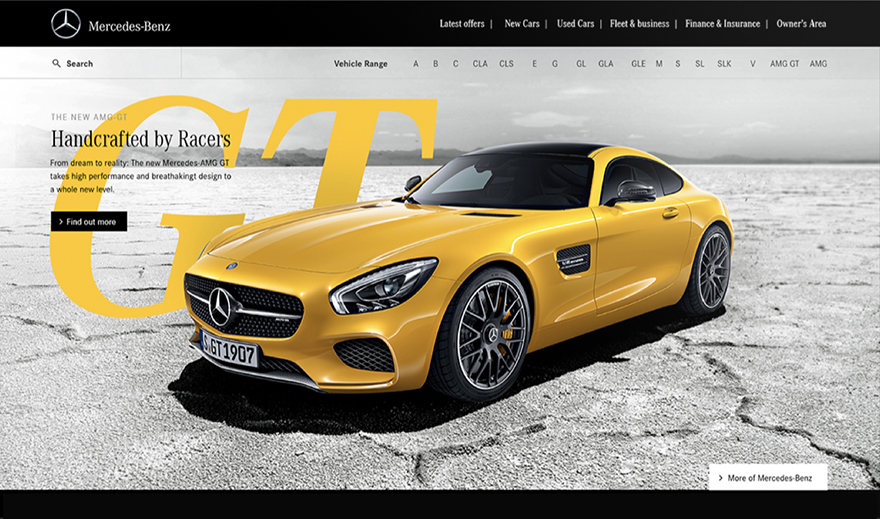
Task: Select the M class in Vehicle Range
Action: [659, 64]
